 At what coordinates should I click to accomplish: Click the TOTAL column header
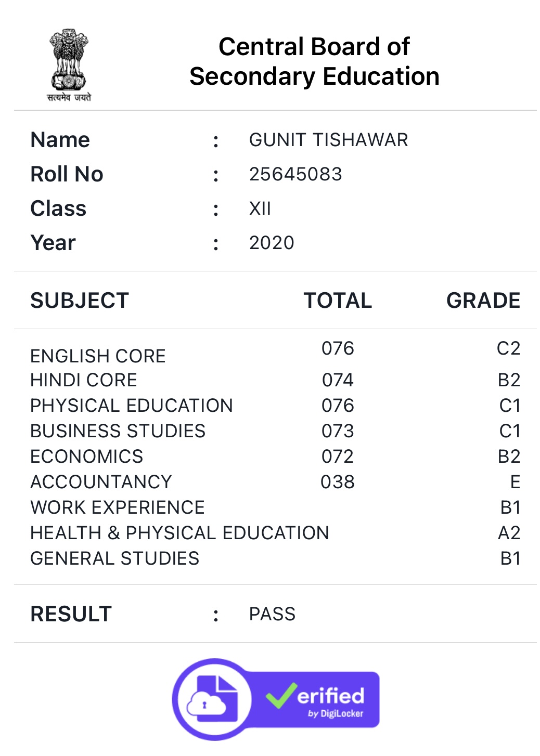(x=338, y=301)
